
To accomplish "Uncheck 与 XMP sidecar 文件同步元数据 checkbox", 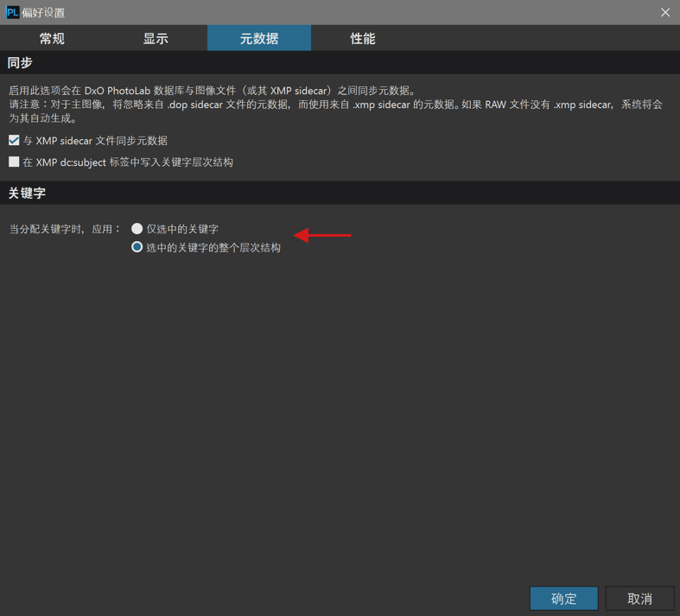I will (x=14, y=141).
